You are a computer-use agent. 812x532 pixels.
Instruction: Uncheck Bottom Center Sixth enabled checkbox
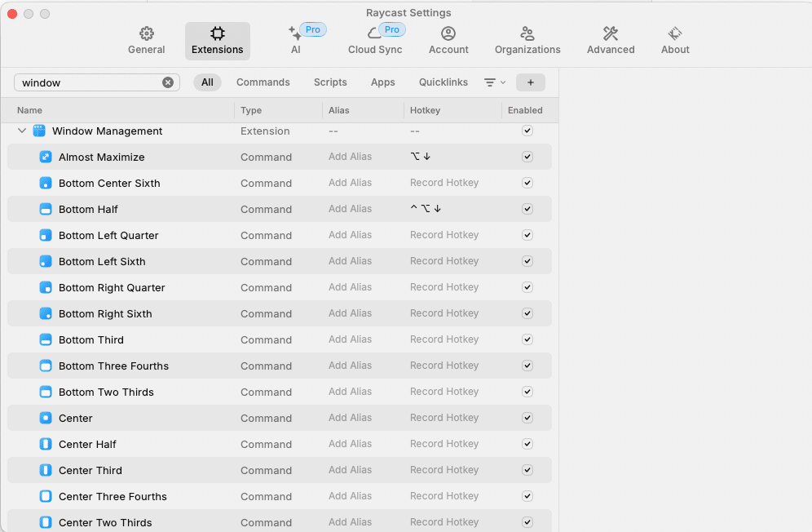click(x=527, y=183)
